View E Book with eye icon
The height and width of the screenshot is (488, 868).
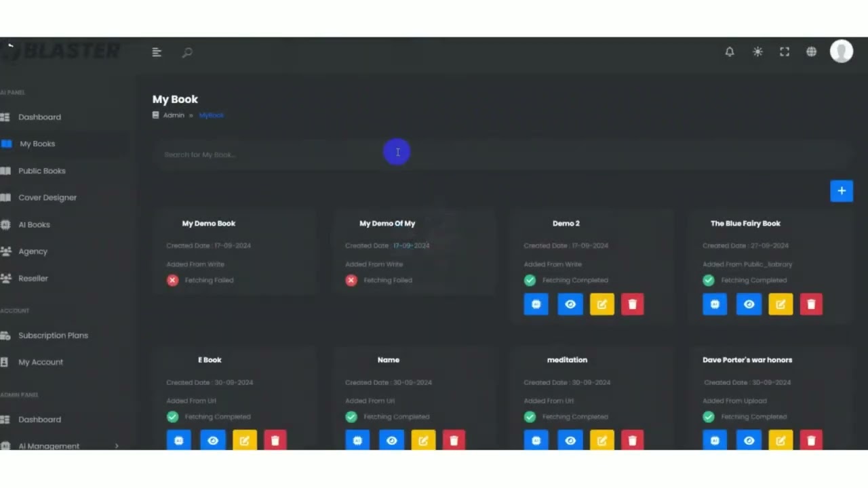[x=213, y=440]
